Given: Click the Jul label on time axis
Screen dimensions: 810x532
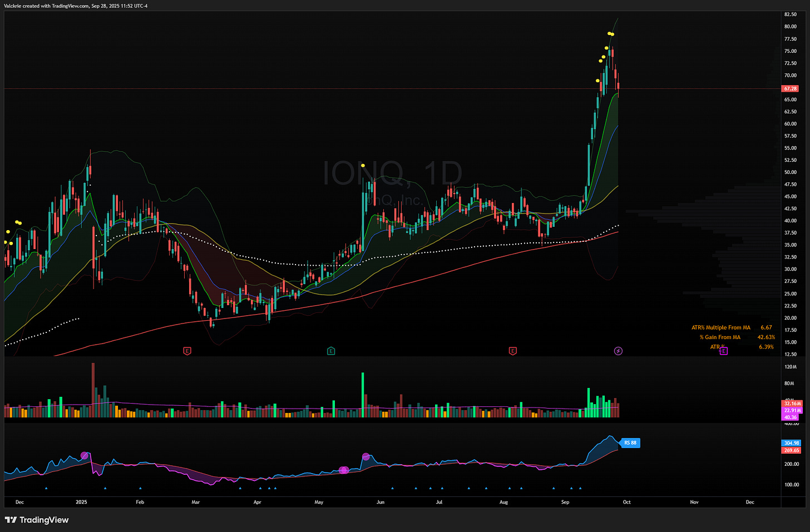Looking at the screenshot, I should (x=439, y=502).
